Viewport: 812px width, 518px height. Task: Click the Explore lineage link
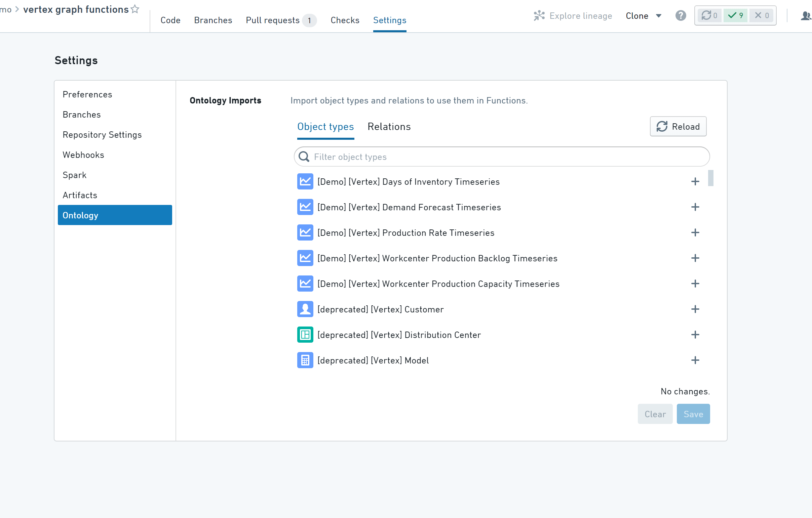click(581, 16)
